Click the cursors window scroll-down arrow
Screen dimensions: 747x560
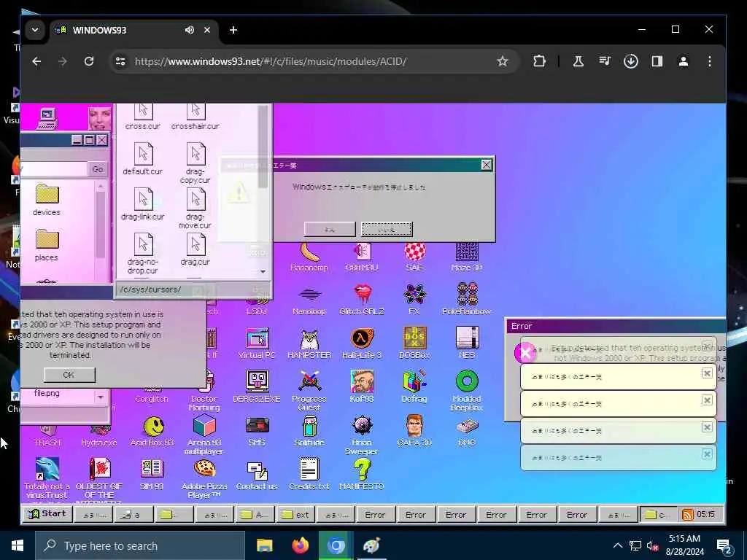[x=263, y=272]
